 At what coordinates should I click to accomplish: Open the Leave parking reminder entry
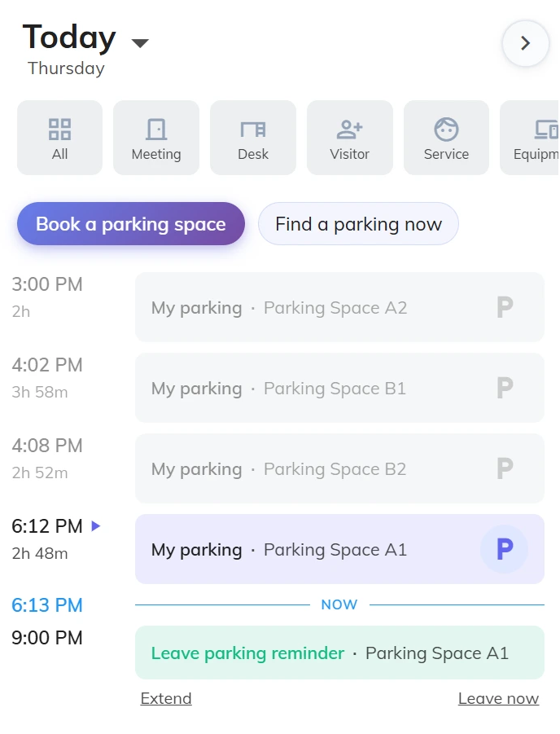(339, 653)
